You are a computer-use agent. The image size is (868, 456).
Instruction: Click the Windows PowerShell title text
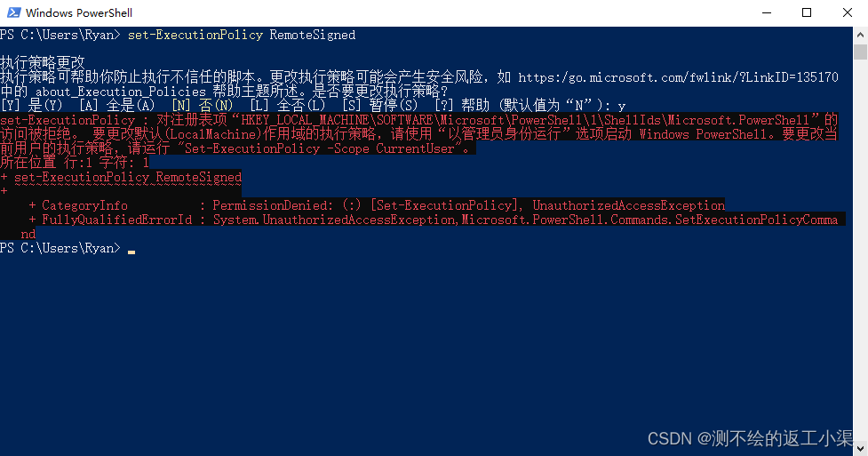[78, 12]
